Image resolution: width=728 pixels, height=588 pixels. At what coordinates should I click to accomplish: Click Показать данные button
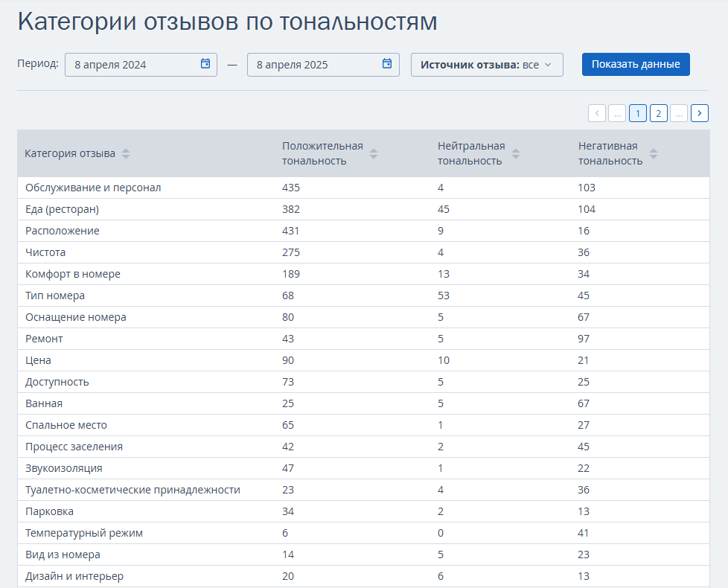[636, 65]
